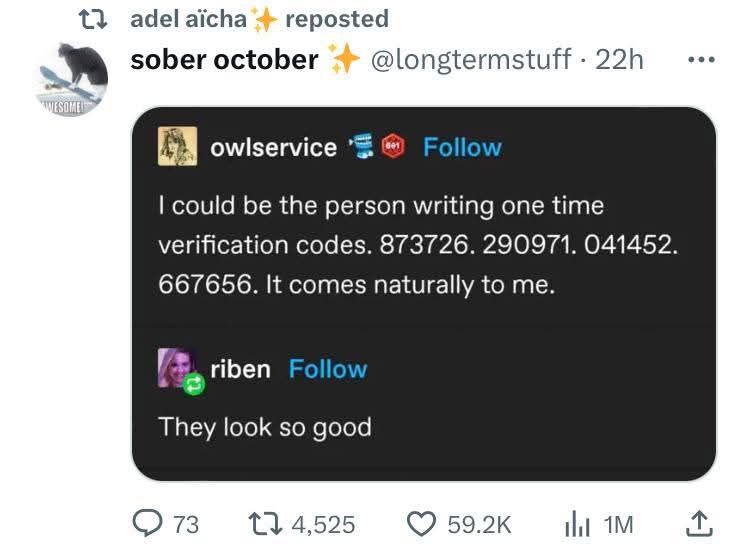The width and height of the screenshot is (750, 555).
Task: Click the red hexagon badge next to owlservice
Action: click(393, 146)
